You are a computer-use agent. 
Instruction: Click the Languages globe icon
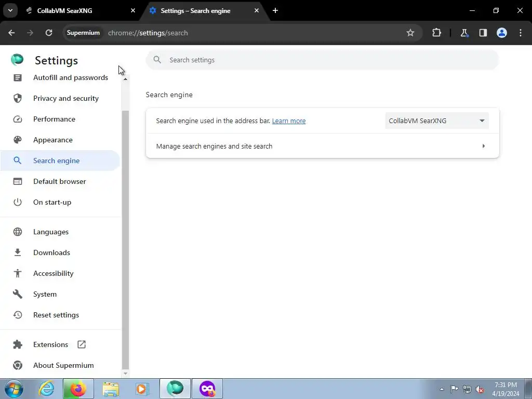(18, 232)
